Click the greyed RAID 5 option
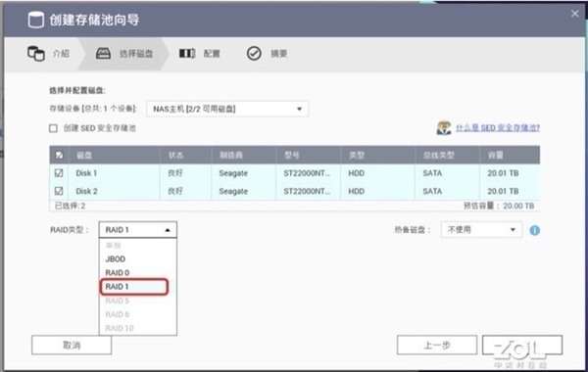Screen dimensions: 588x372 click(118, 301)
